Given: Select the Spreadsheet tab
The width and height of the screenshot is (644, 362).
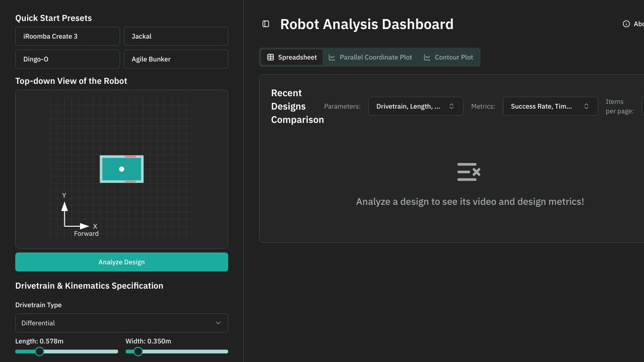Looking at the screenshot, I should pyautogui.click(x=292, y=57).
